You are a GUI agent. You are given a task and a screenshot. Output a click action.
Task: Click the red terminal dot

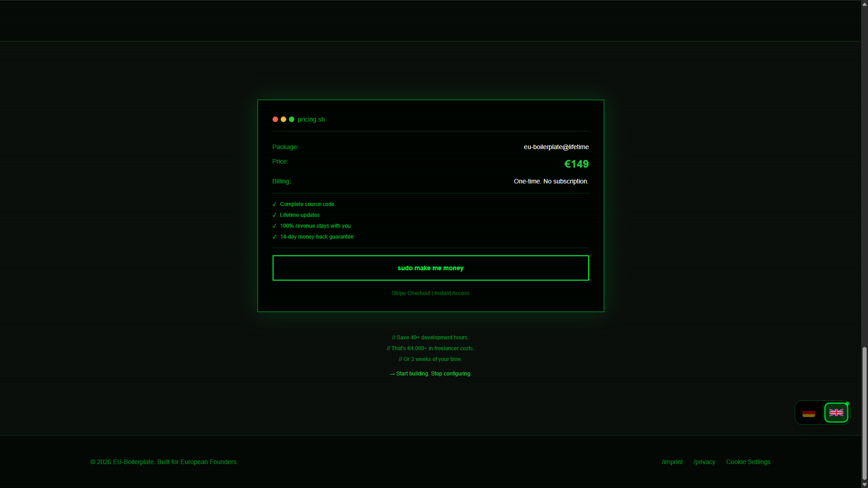click(x=275, y=119)
